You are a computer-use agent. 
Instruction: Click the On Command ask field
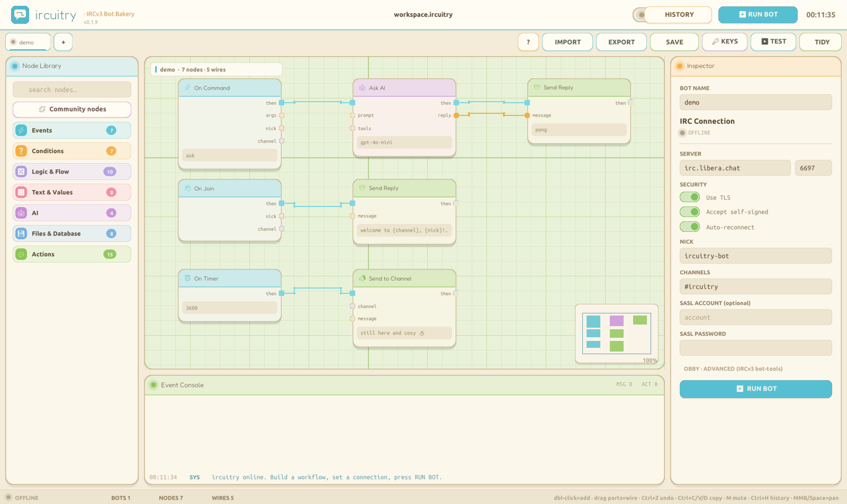point(230,155)
